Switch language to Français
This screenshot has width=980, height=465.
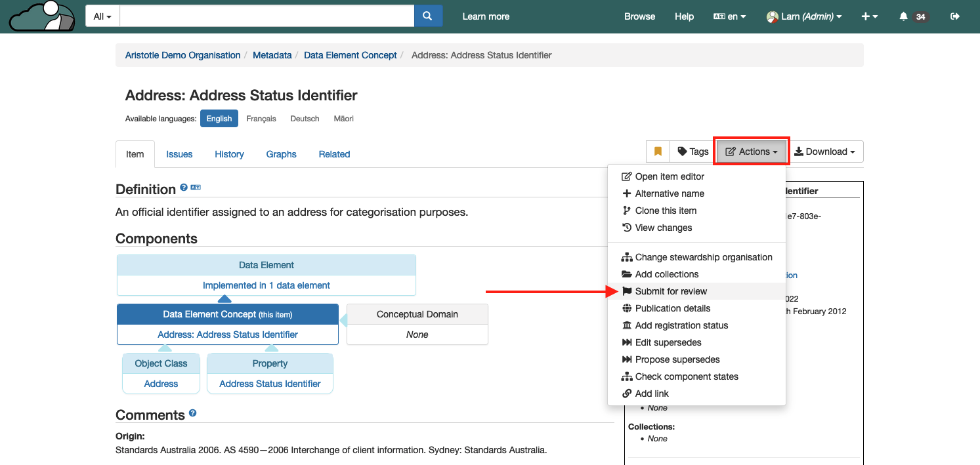pos(261,119)
